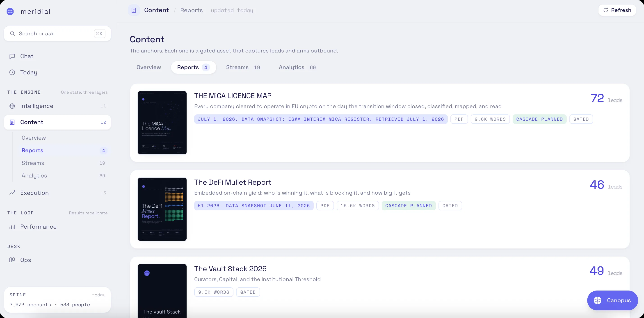This screenshot has height=318, width=644.
Task: Click the 'Curators, Capital' subtitle text
Action: (x=257, y=279)
